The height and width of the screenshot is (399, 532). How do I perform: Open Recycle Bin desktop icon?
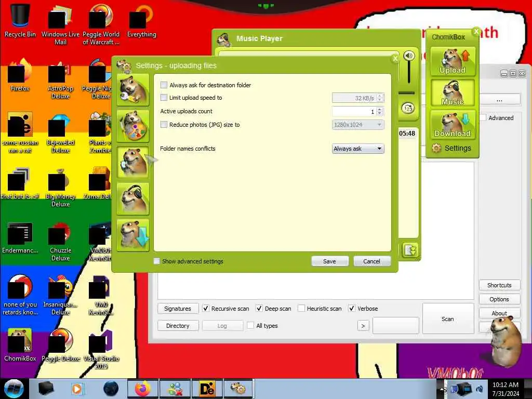[20, 20]
